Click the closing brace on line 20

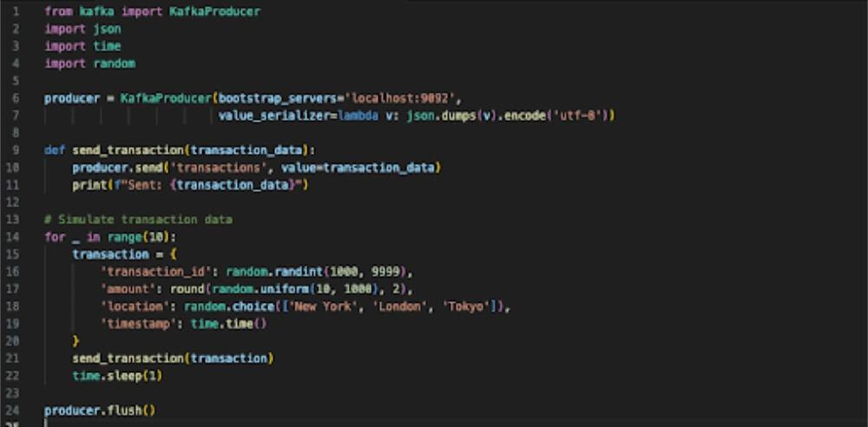[x=76, y=341]
